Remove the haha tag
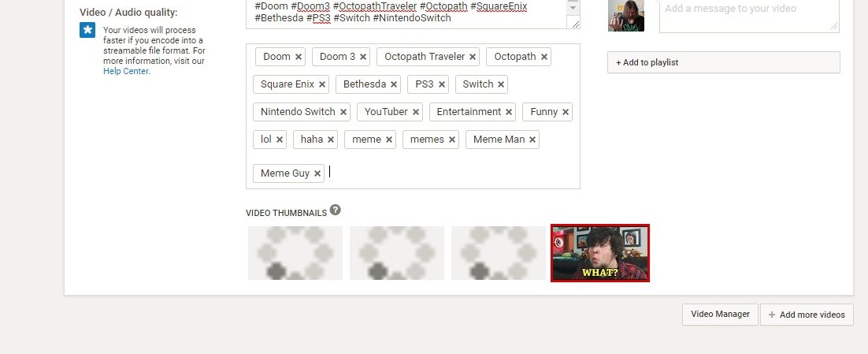Image resolution: width=868 pixels, height=354 pixels. [x=331, y=140]
